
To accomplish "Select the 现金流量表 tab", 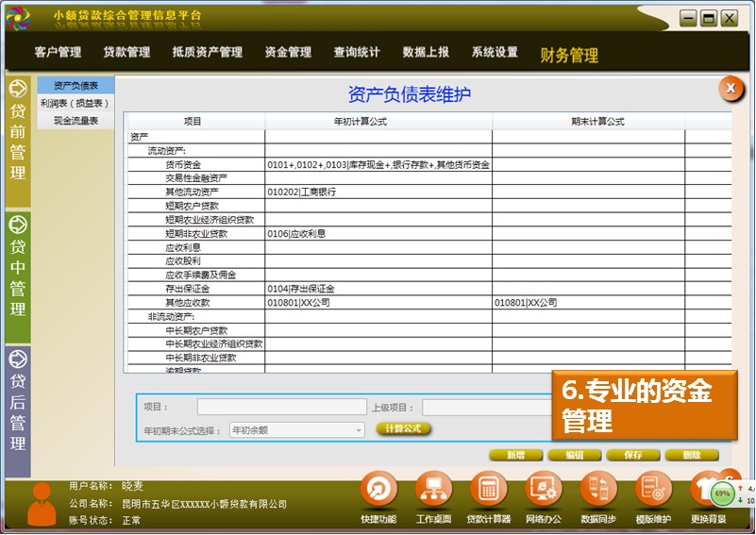I will (x=76, y=121).
